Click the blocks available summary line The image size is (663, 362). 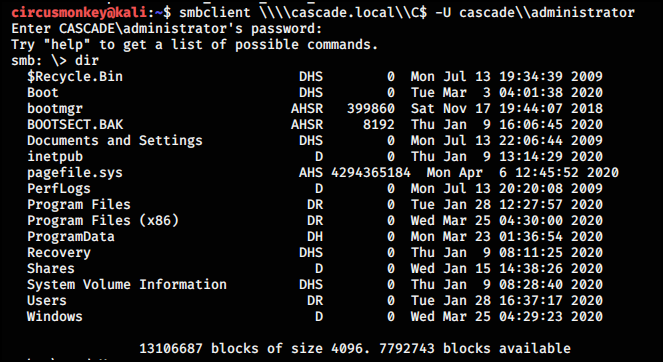point(355,348)
